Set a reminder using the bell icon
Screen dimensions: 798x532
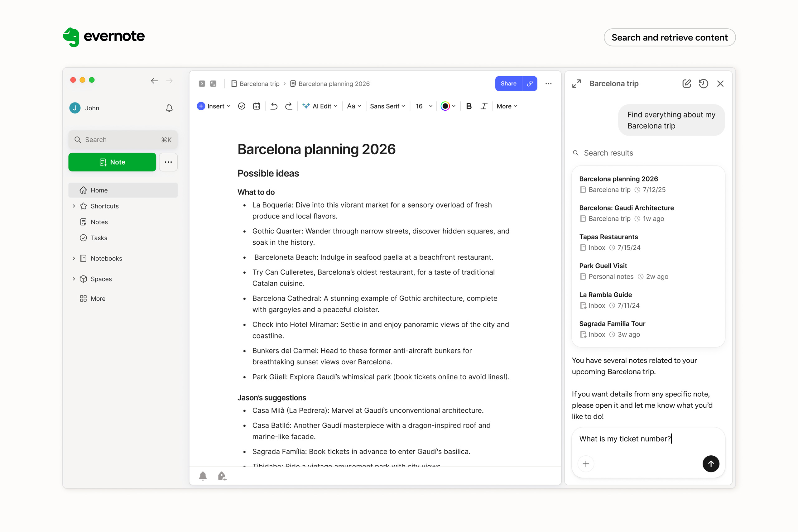[x=203, y=476]
